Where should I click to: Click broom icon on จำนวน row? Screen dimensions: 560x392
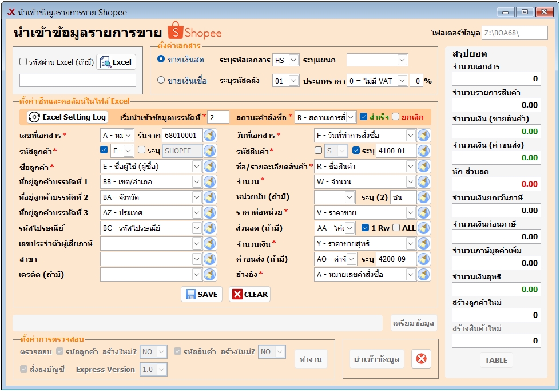point(423,181)
